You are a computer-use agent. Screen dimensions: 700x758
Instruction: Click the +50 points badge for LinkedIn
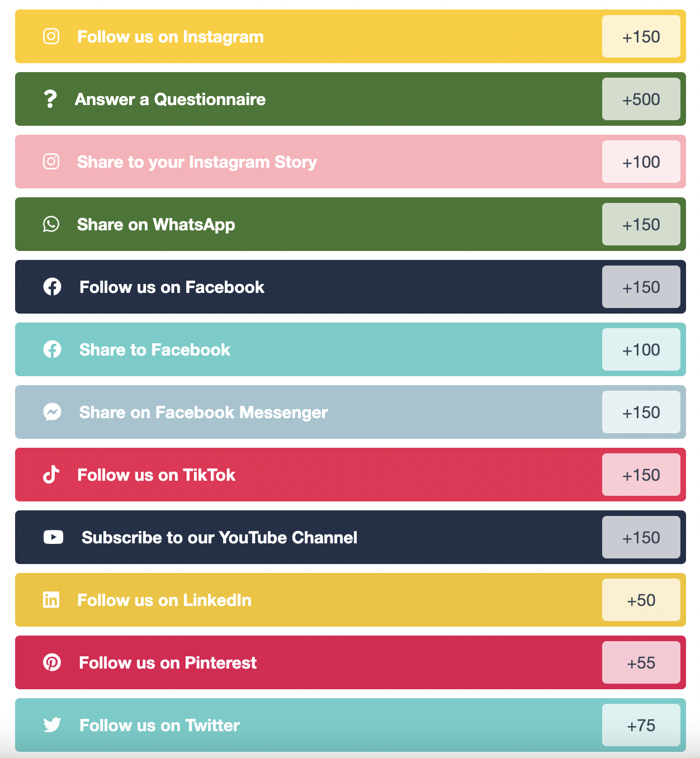[x=641, y=600]
